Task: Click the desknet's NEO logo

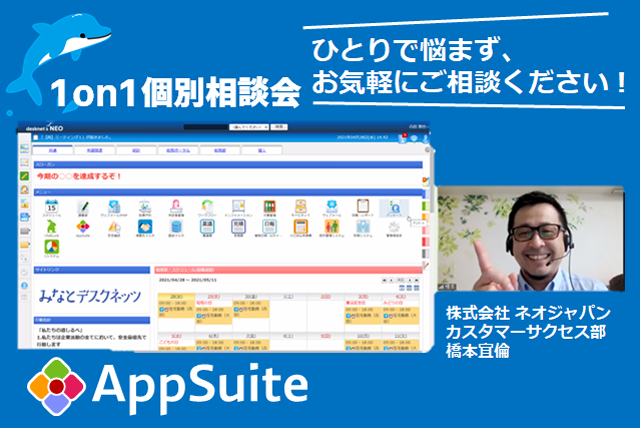Action: (44, 127)
